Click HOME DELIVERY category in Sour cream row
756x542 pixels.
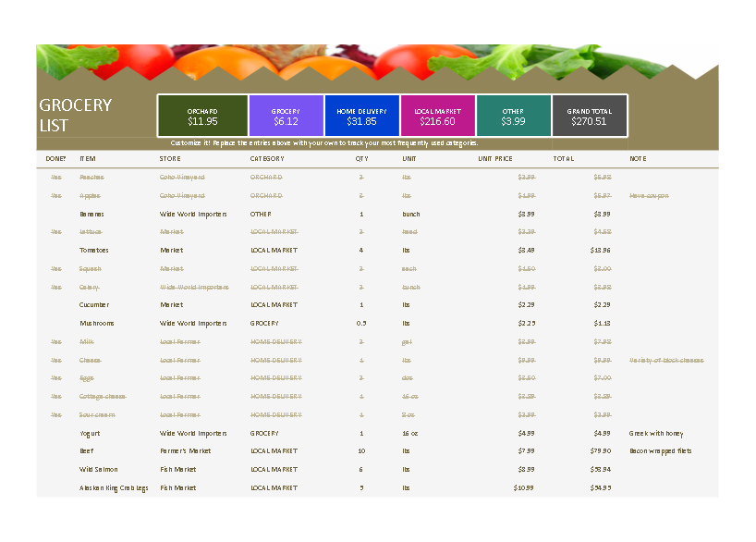click(276, 414)
